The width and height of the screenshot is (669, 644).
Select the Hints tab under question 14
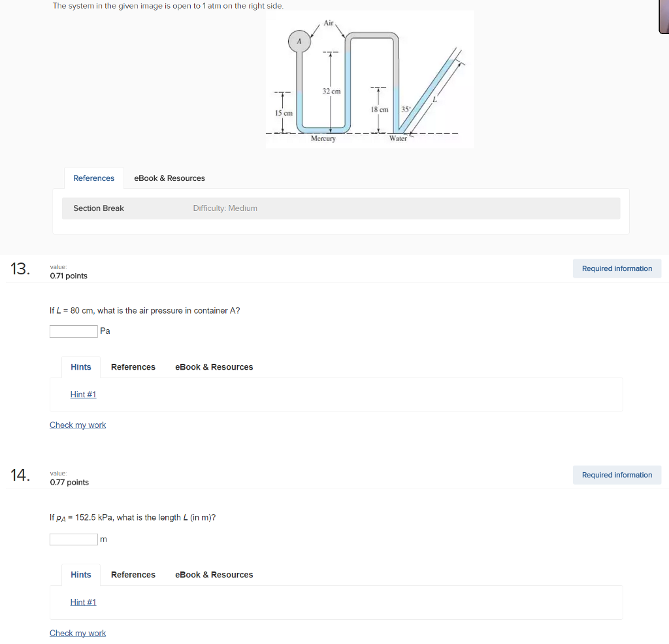pos(81,575)
